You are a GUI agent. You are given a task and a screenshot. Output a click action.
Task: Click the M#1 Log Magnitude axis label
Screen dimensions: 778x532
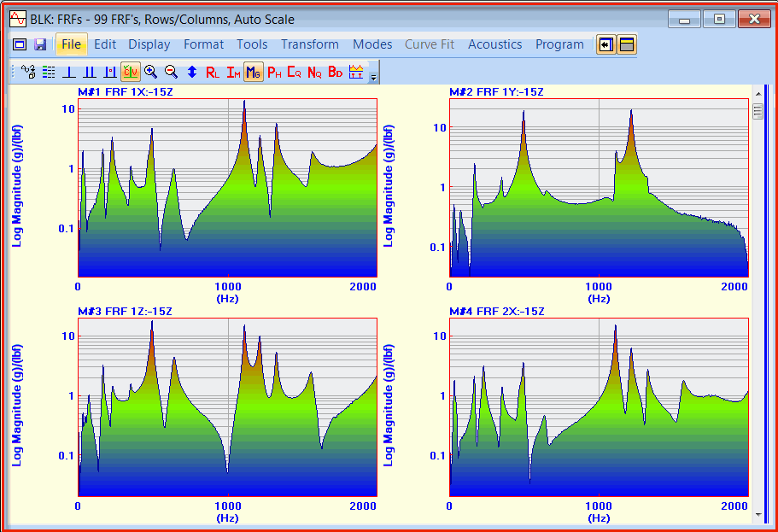(17, 185)
